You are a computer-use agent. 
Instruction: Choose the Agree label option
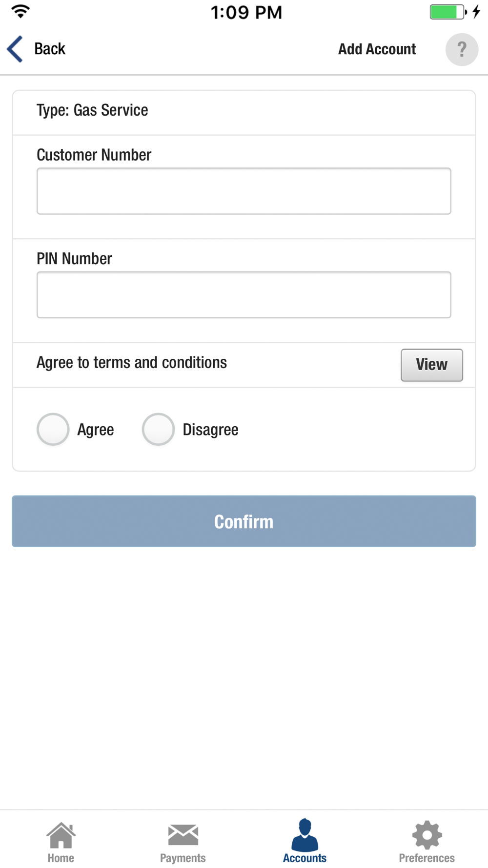tap(96, 430)
